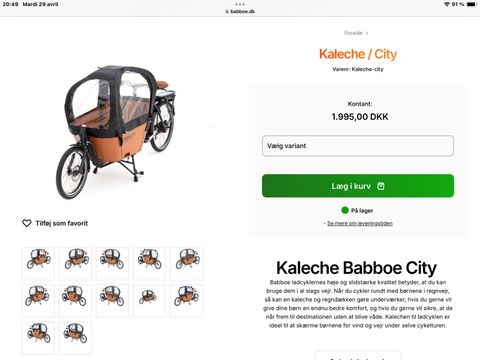Tap the three-dot multitasking icon at top
This screenshot has height=360, width=480.
(x=240, y=4)
